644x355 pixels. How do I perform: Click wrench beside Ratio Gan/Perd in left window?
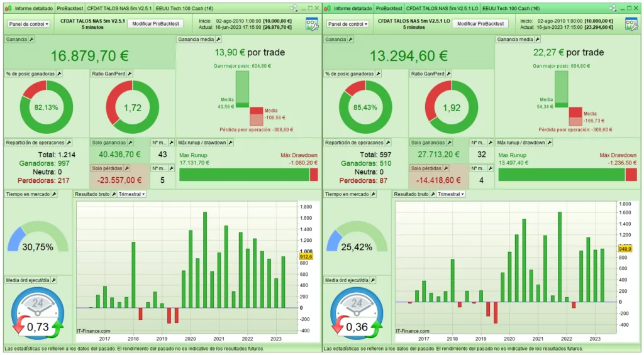pos(130,74)
